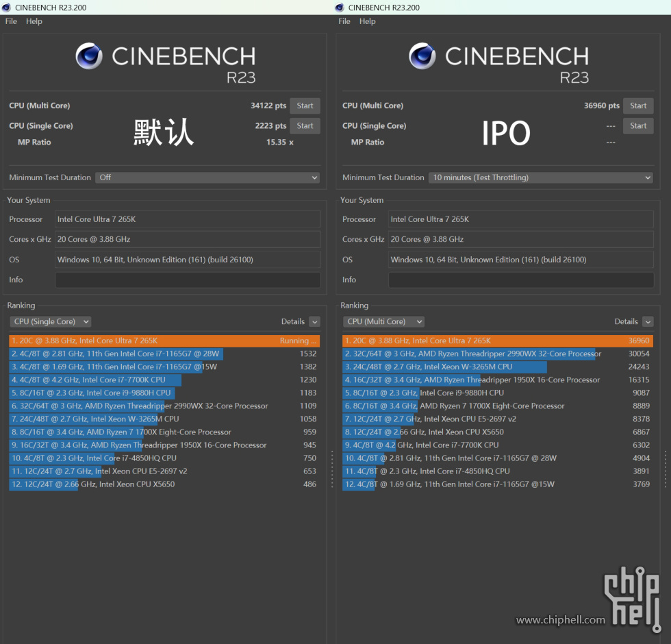Select Ryzen 7 1700X row scoring 959

(164, 432)
